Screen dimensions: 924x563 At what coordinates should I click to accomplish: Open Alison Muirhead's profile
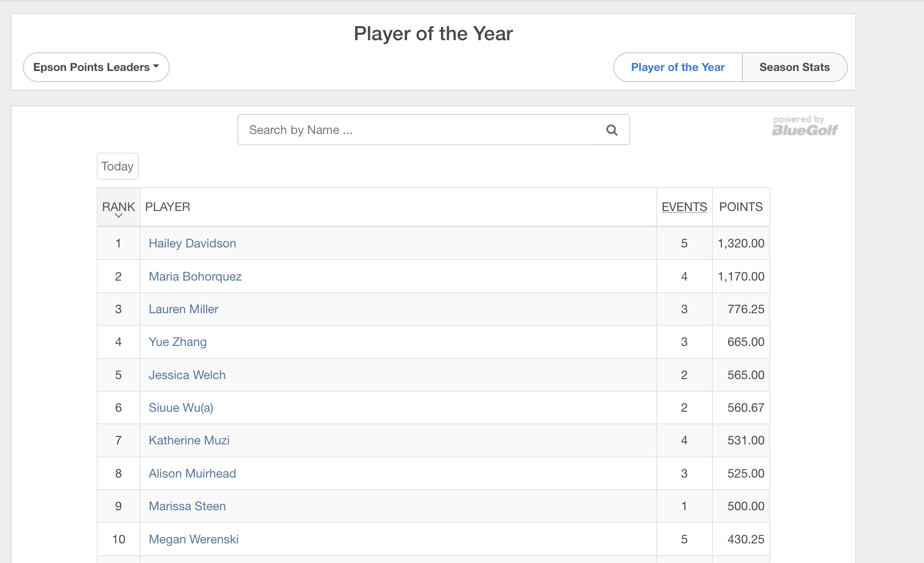(192, 473)
